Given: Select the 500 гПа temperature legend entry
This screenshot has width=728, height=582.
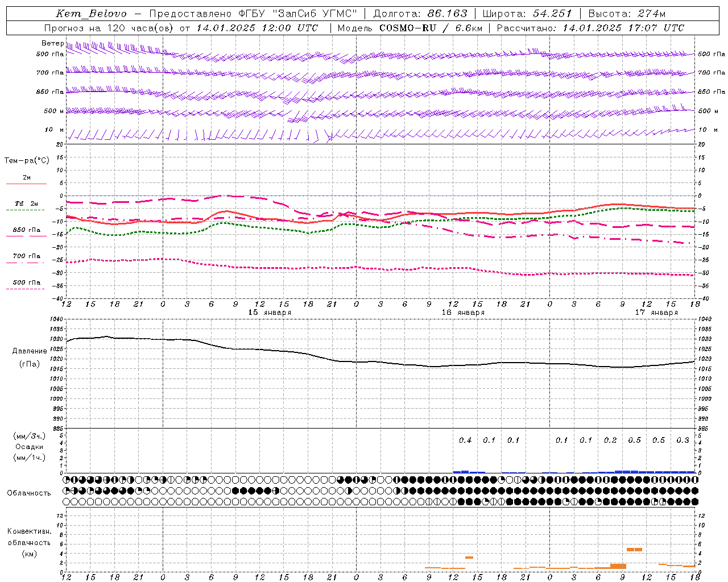Looking at the screenshot, I should 26,282.
